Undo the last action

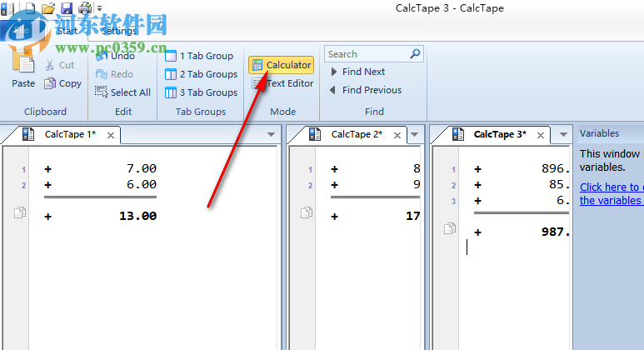click(x=115, y=56)
